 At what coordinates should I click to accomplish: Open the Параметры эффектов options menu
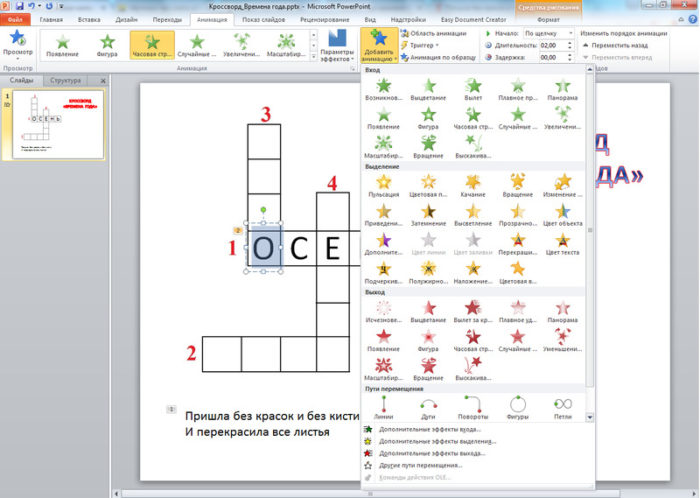click(x=335, y=46)
